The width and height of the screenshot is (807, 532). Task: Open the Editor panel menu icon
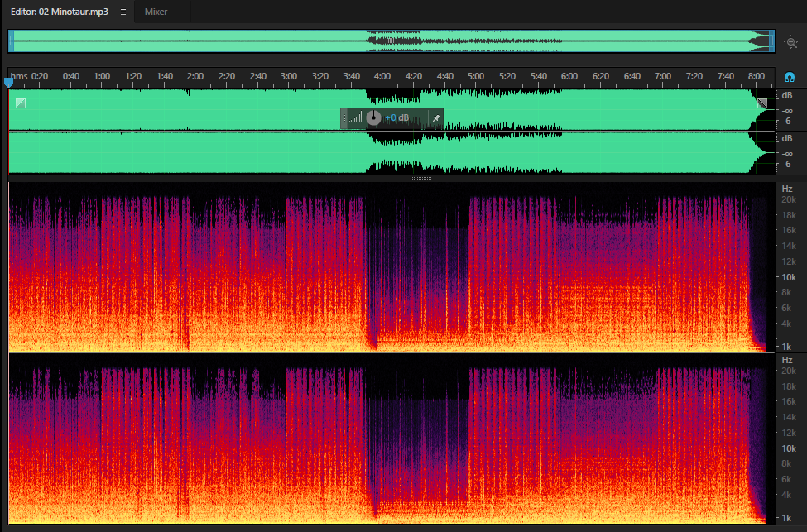123,12
